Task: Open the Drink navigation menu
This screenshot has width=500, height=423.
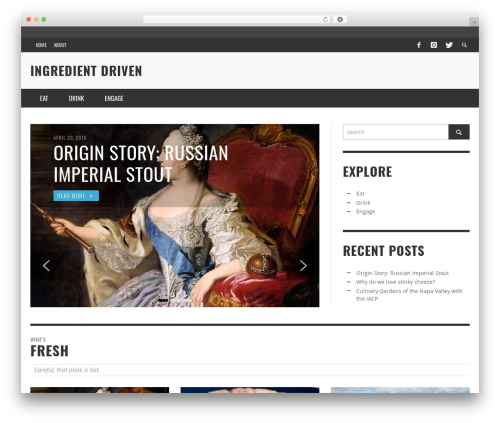Action: [76, 98]
